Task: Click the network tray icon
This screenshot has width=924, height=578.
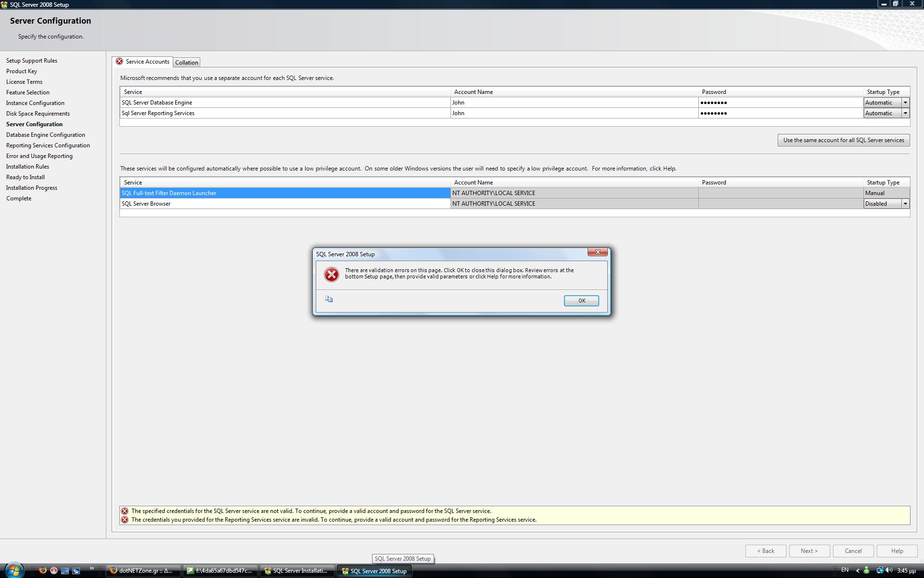Action: pos(879,570)
